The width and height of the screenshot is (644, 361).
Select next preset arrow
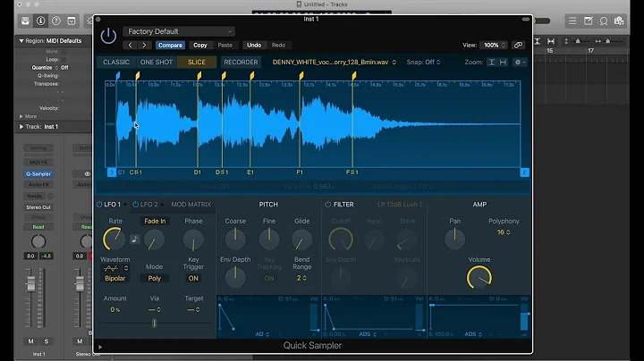point(144,45)
